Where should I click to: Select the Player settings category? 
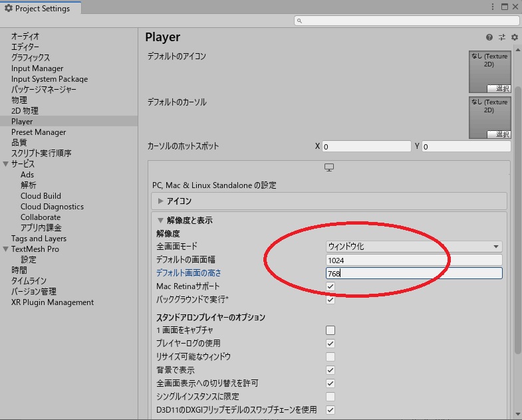click(68, 122)
